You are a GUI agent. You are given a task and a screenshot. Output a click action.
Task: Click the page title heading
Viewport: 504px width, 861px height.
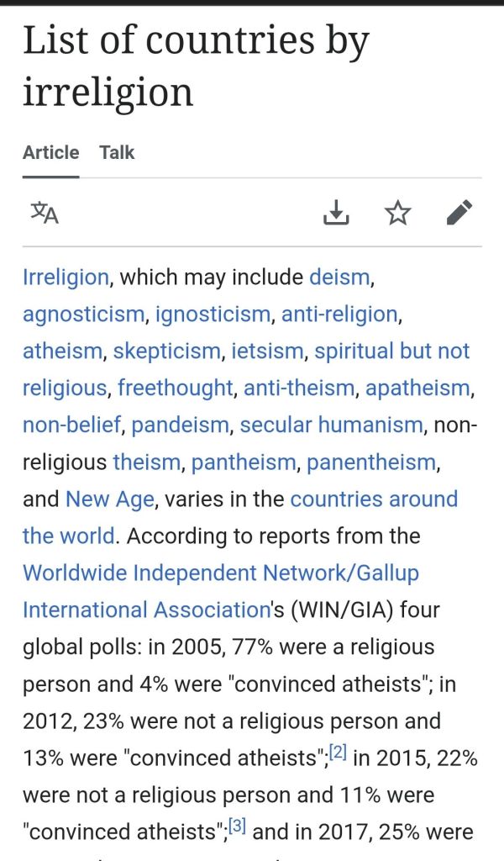[196, 66]
